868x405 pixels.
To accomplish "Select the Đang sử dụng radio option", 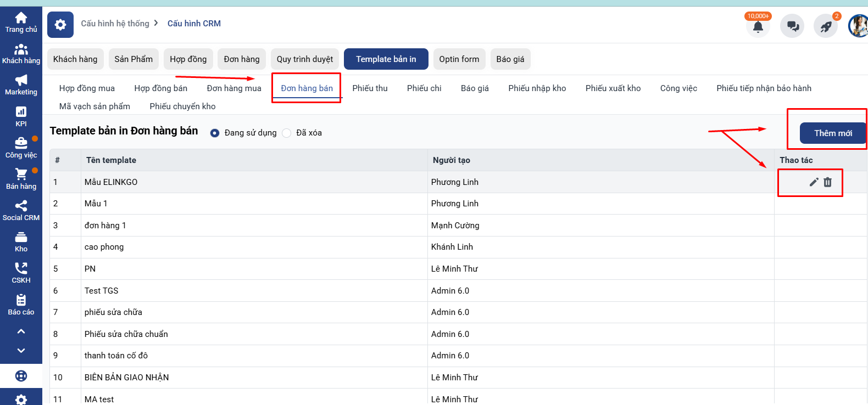I will [215, 133].
